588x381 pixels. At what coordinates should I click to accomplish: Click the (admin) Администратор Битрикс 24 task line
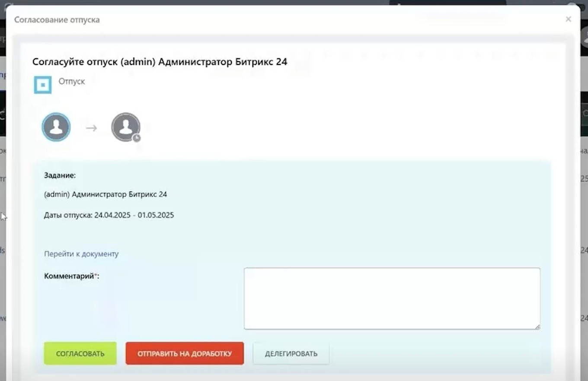click(x=105, y=194)
